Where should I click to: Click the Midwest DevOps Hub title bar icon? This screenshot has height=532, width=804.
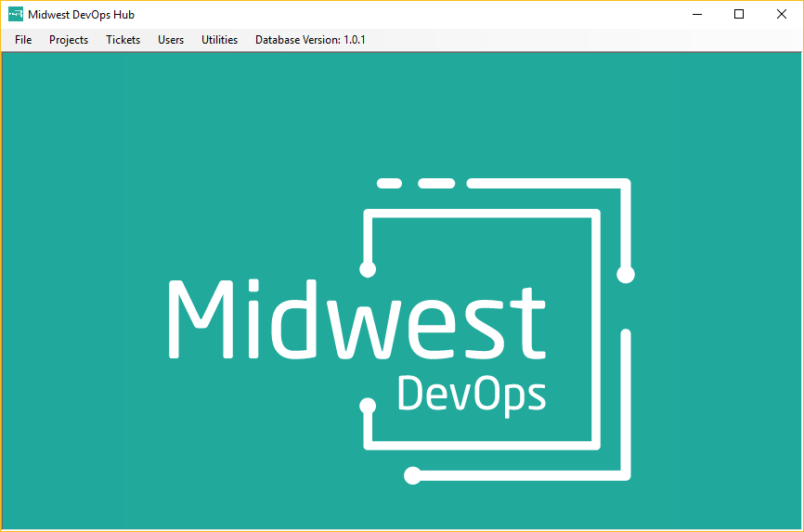(15, 15)
